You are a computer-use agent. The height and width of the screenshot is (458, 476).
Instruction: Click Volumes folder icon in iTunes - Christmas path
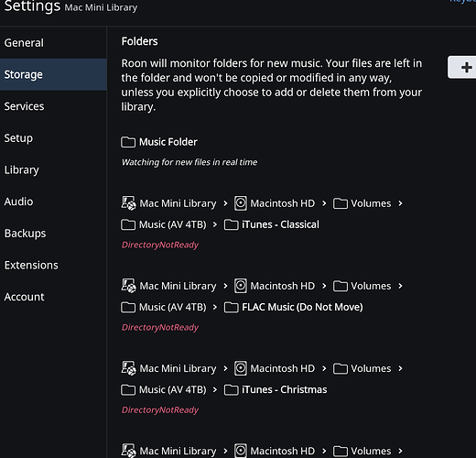point(341,368)
